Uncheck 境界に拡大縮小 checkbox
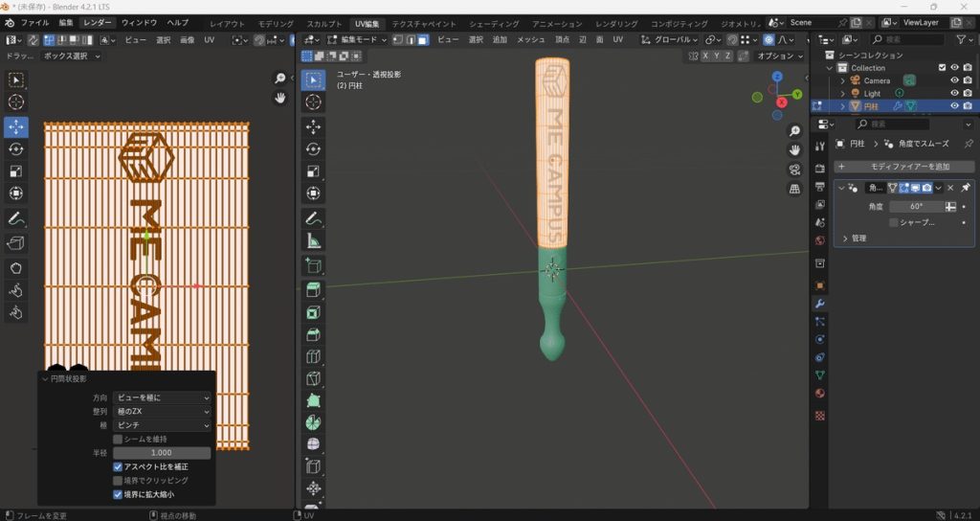Image resolution: width=980 pixels, height=521 pixels. (118, 494)
